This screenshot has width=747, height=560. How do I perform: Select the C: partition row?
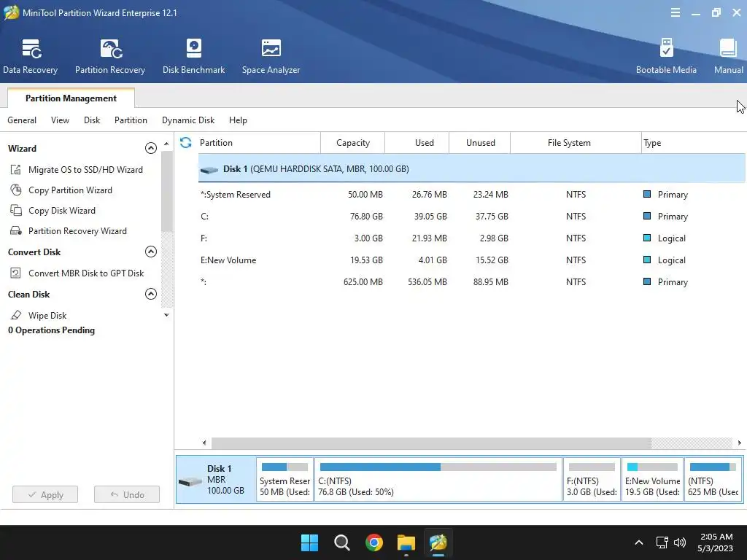pos(472,216)
